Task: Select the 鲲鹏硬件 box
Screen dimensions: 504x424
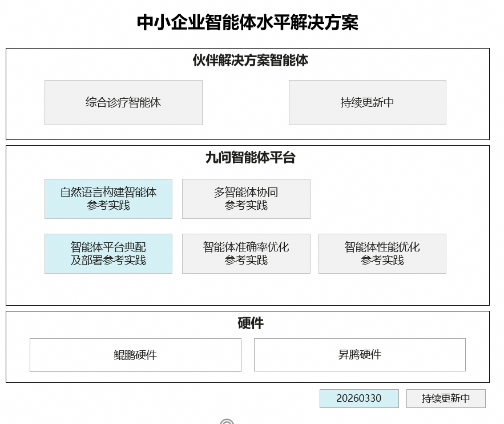Action: 135,355
